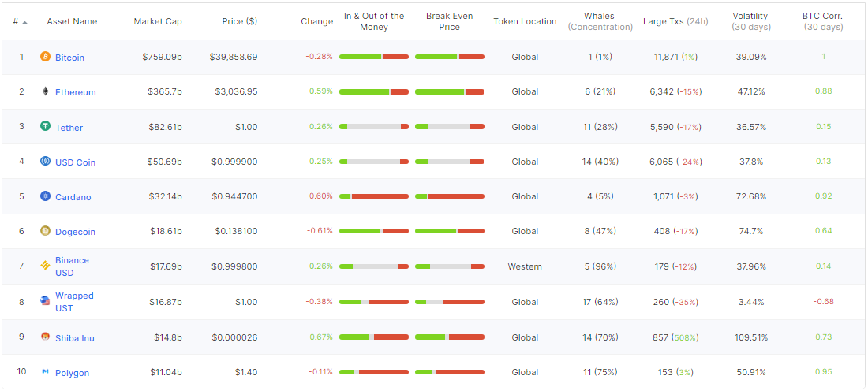
Task: Click the rank sort arrow beside #
Action: 25,22
